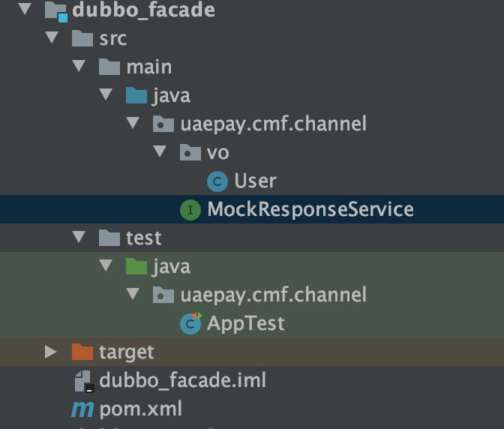Select the User class name
The width and height of the screenshot is (504, 429).
click(255, 181)
